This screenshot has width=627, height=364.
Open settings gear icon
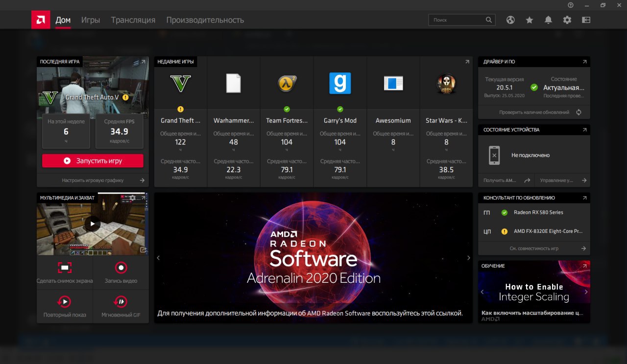(567, 20)
